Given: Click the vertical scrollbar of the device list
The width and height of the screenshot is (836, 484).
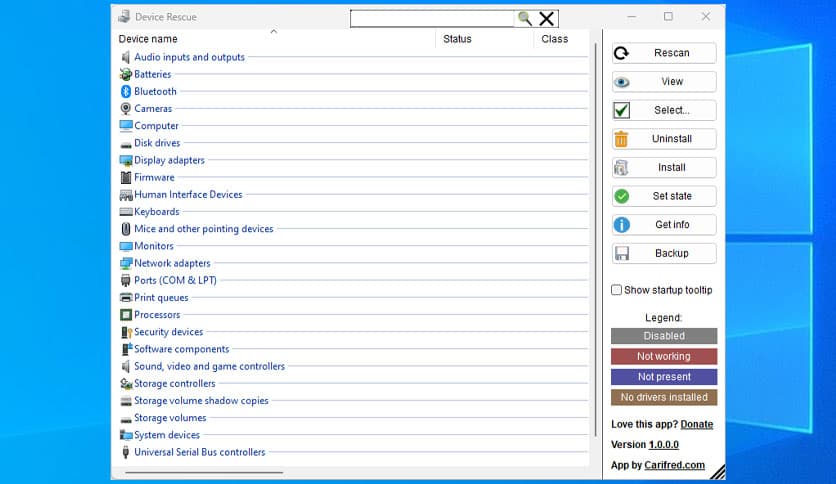Looking at the screenshot, I should [596, 240].
